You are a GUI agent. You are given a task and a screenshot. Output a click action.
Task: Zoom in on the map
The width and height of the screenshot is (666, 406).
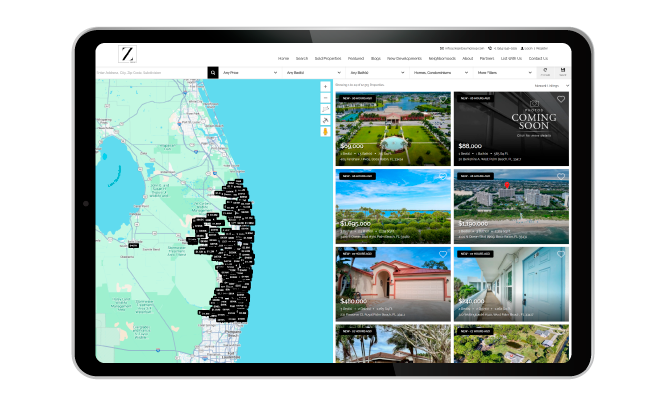pyautogui.click(x=325, y=87)
